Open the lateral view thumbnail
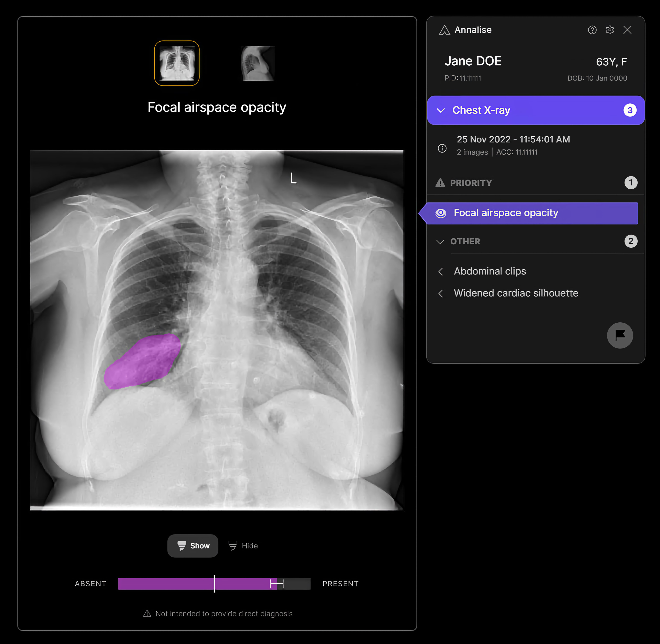The image size is (660, 644). pyautogui.click(x=257, y=63)
